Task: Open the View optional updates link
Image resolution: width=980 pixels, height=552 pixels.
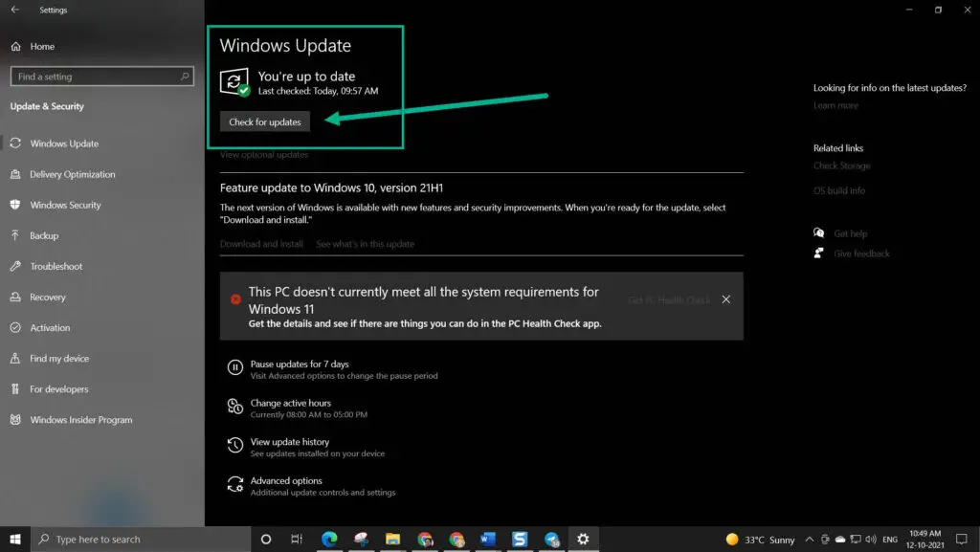Action: click(x=264, y=155)
